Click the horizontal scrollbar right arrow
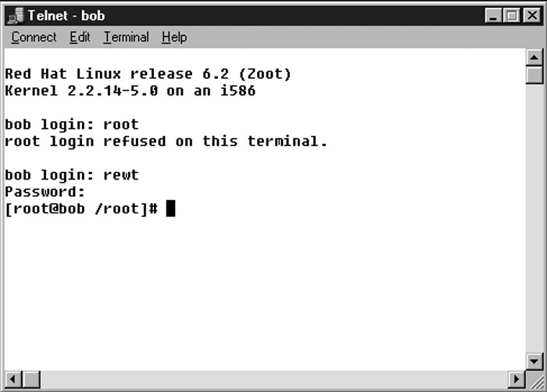This screenshot has height=392, width=547. click(x=517, y=379)
